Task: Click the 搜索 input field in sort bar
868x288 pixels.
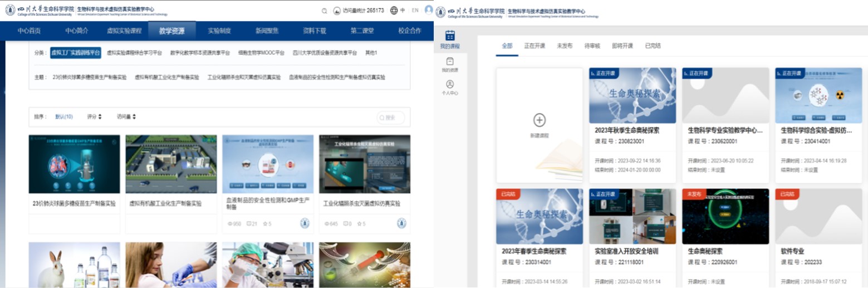Action: 393,118
